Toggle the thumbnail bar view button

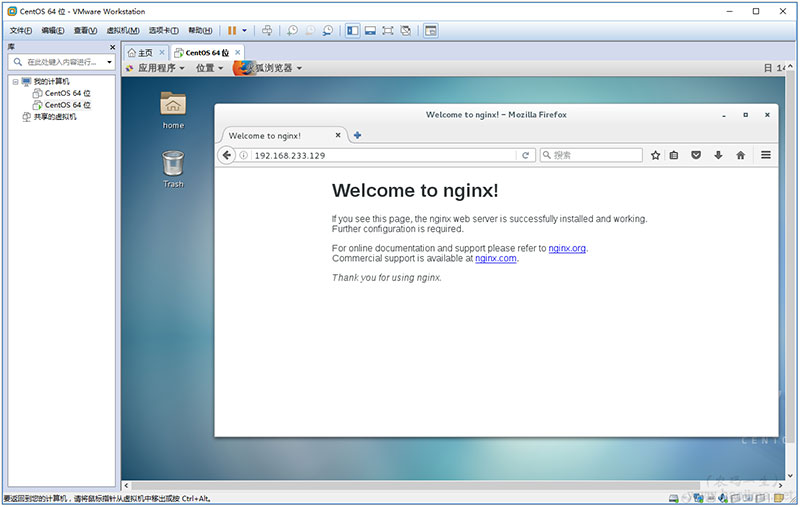370,31
